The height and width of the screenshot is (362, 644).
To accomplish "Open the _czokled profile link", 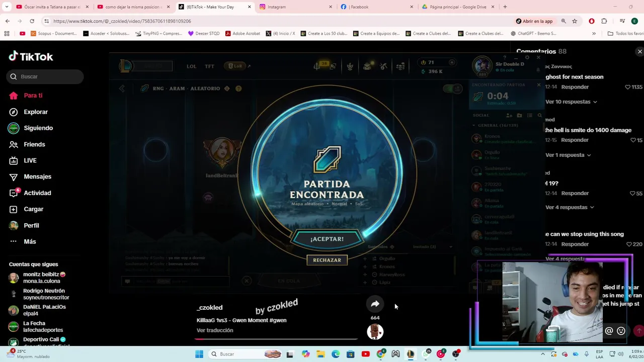I will tap(209, 308).
